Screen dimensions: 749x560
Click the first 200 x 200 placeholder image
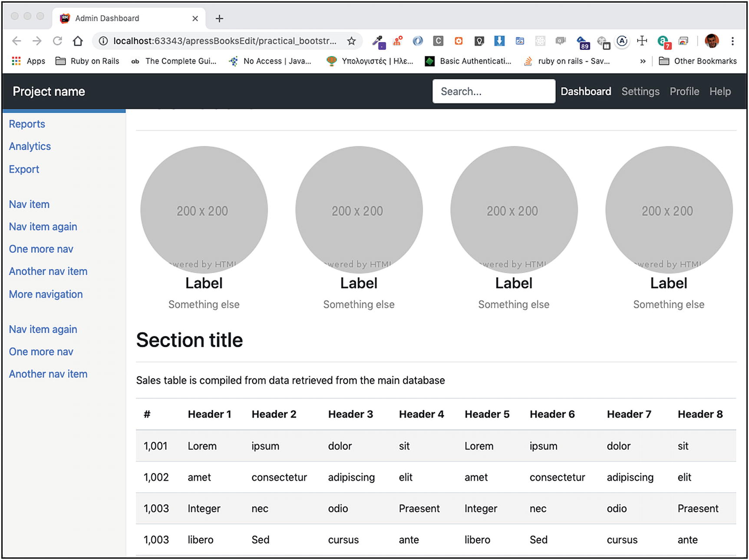point(204,210)
